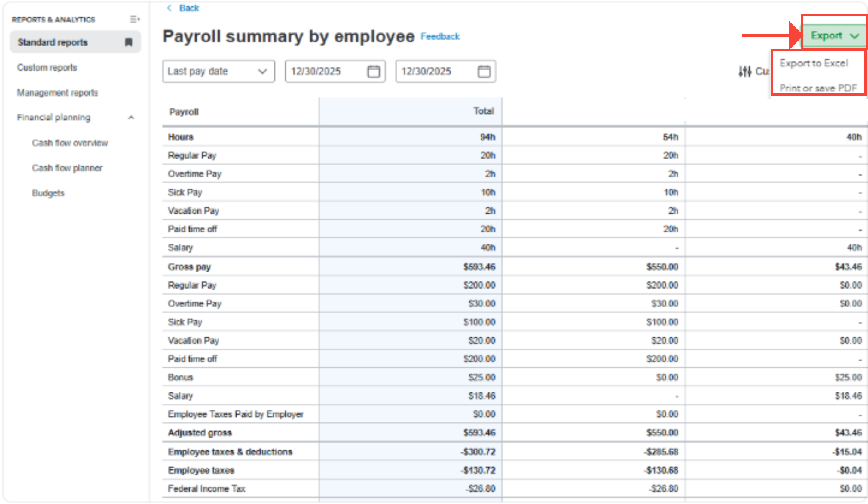Click the Total column header
868x504 pixels.
[483, 111]
